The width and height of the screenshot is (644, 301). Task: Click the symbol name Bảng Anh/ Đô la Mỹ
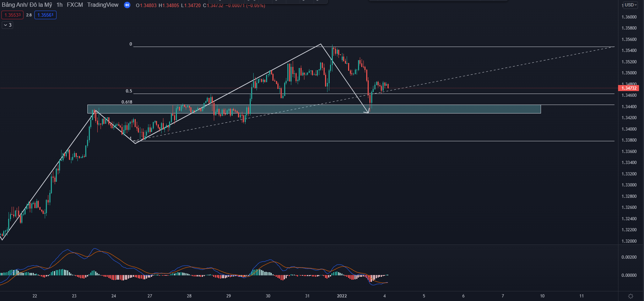point(27,5)
